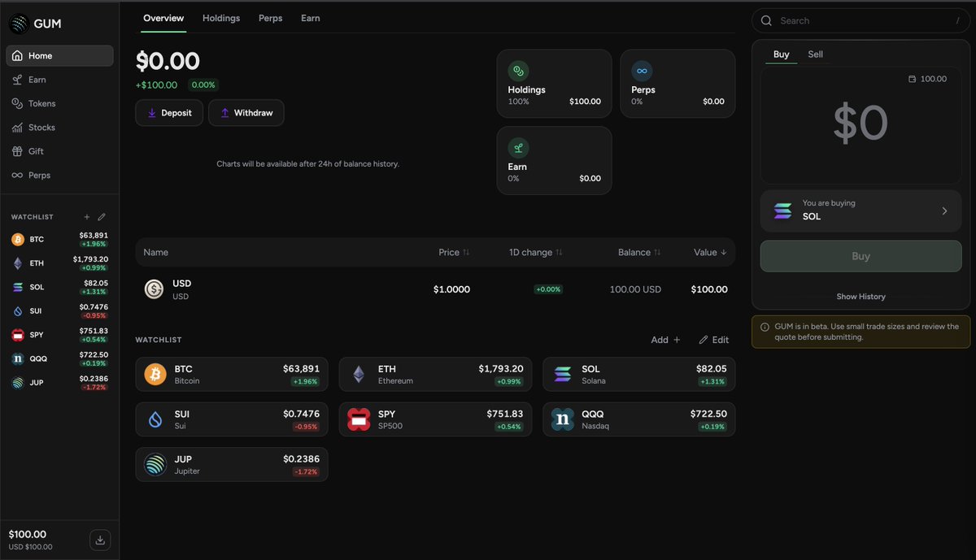Screen dimensions: 976x560
Task: Select JUP in sidebar watchlist
Action: pyautogui.click(x=59, y=382)
